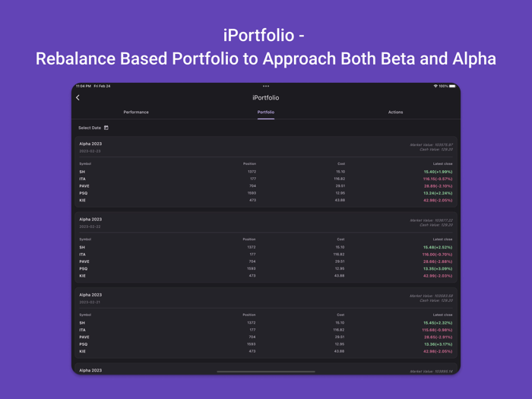Click Cost column header in the 2023-02-21 card
The height and width of the screenshot is (399, 532).
[340, 315]
